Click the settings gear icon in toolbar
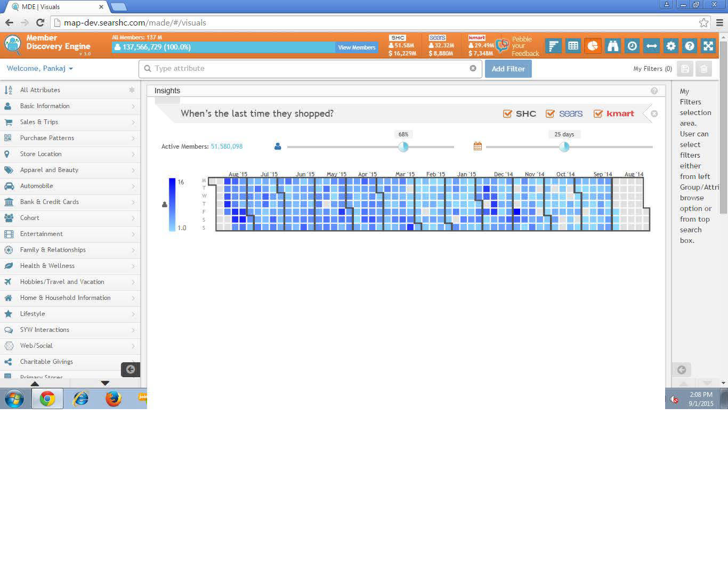The height and width of the screenshot is (586, 728). click(x=671, y=46)
